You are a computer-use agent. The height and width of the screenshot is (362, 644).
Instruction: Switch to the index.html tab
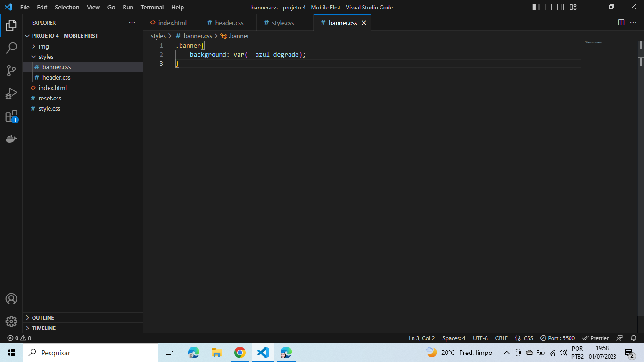(172, 23)
